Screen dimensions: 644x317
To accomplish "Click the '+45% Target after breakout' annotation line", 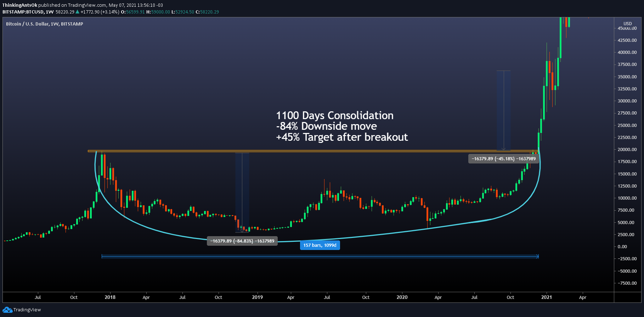I will (342, 137).
